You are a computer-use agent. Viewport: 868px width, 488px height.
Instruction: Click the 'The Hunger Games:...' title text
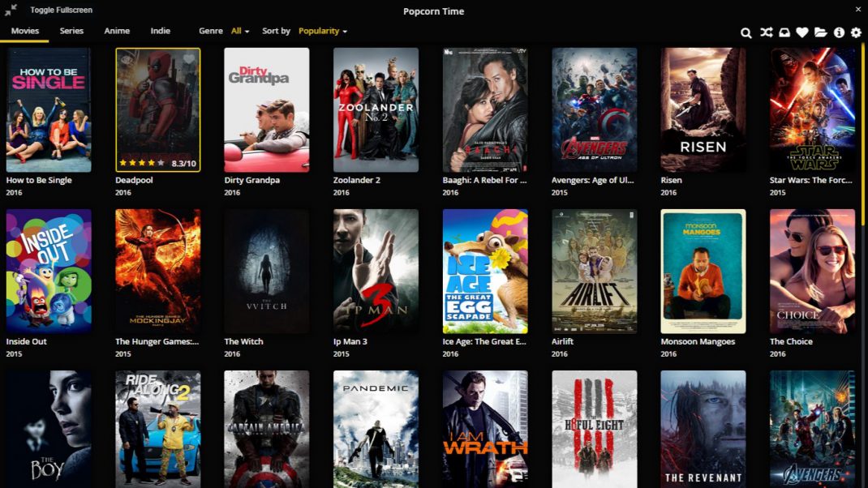(157, 341)
